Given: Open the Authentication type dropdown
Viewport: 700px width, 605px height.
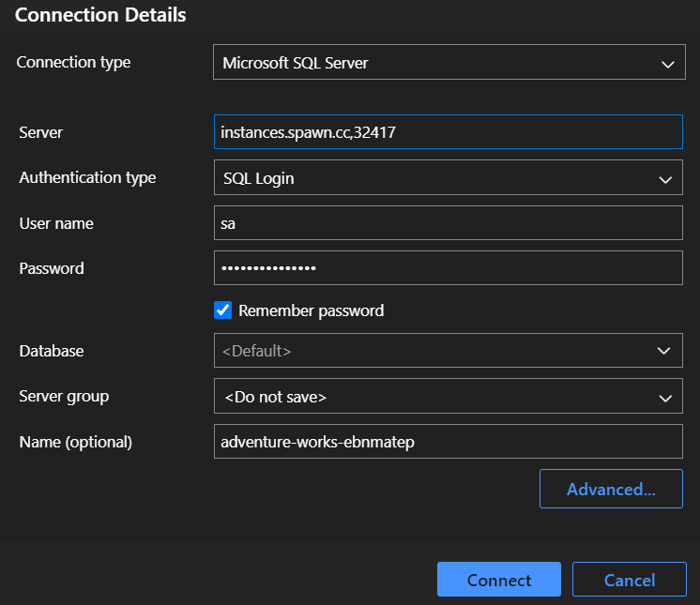Looking at the screenshot, I should tap(449, 177).
